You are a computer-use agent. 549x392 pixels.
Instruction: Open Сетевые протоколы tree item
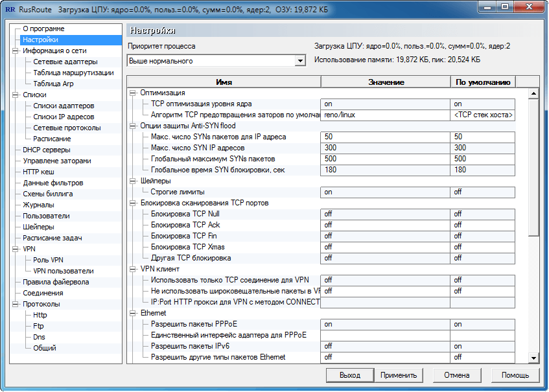67,128
